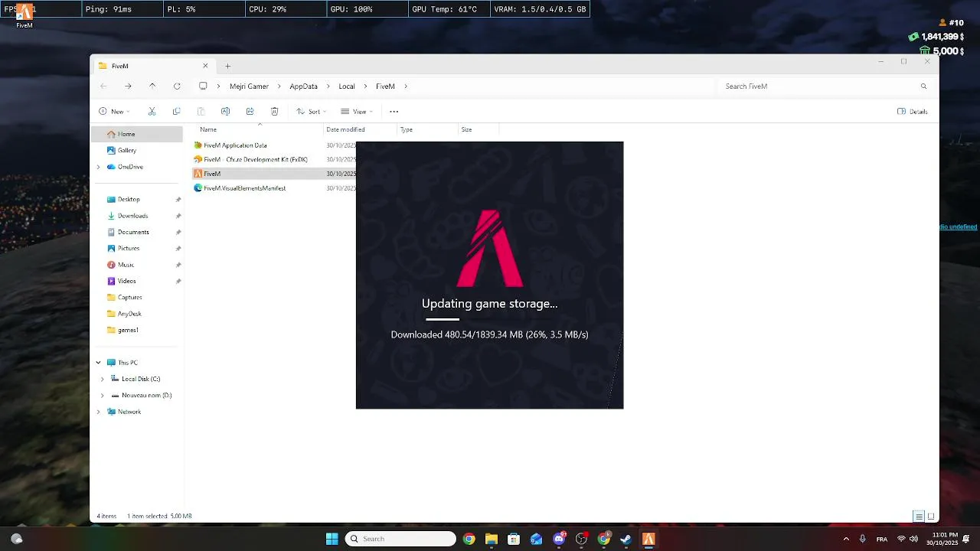The height and width of the screenshot is (551, 980).
Task: Select FiveM.VisualElementsManifest file
Action: 240,188
